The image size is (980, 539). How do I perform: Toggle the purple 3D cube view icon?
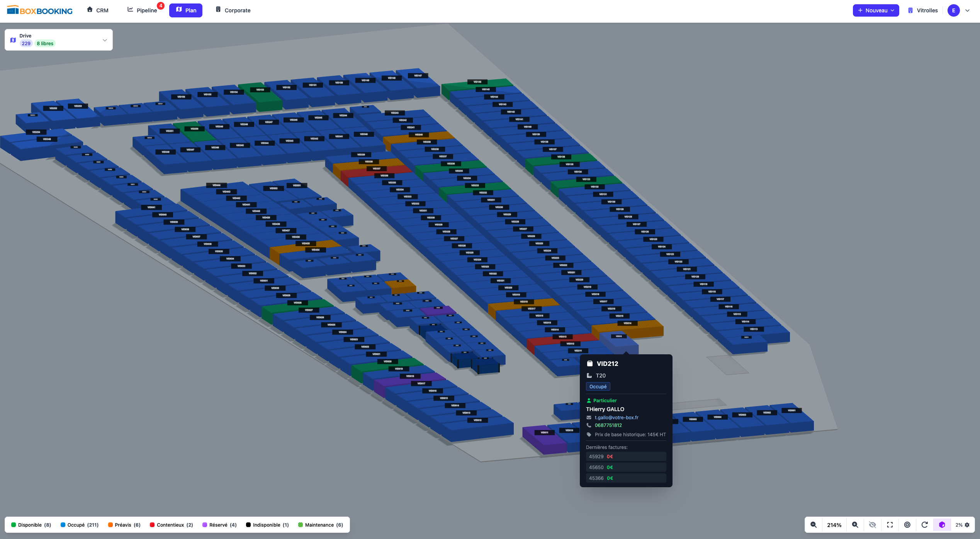pos(942,525)
